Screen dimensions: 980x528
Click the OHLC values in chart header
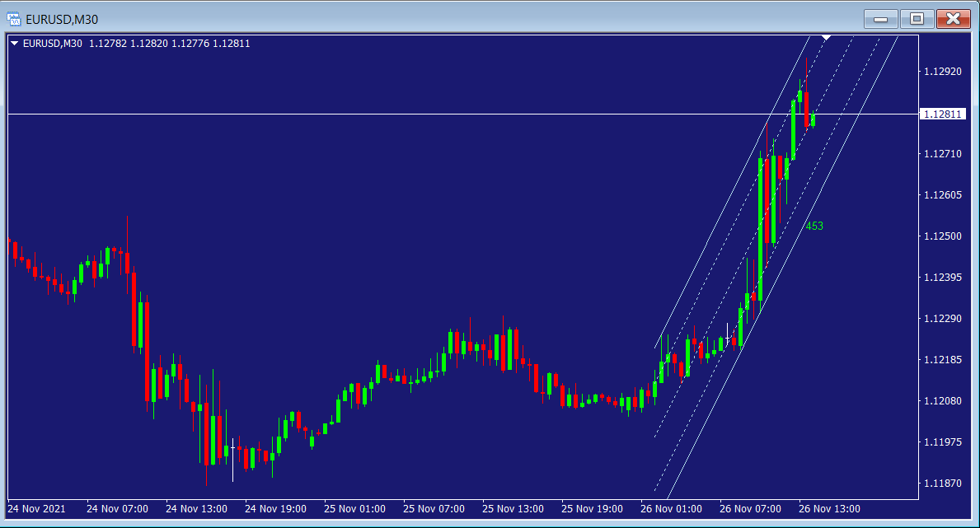point(169,44)
